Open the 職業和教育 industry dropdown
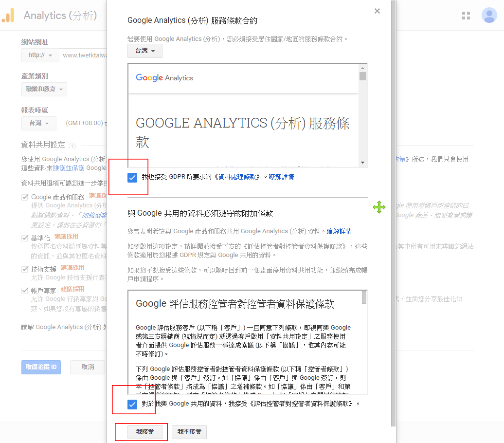 [44, 90]
